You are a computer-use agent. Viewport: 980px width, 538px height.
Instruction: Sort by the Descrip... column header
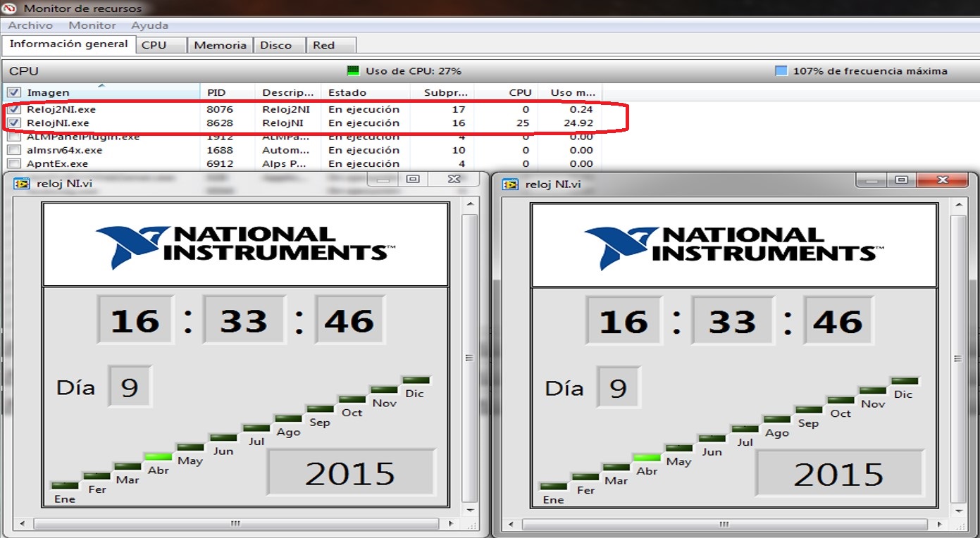[287, 92]
